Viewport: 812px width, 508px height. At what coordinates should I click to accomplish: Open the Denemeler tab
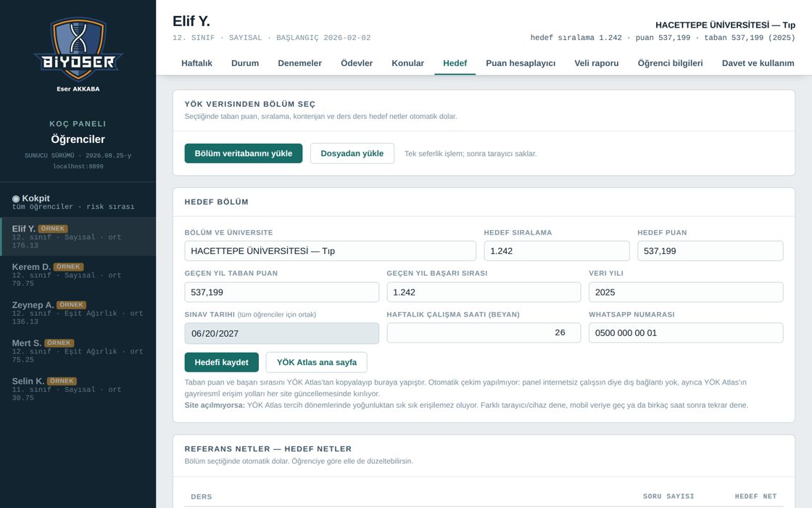tap(300, 63)
